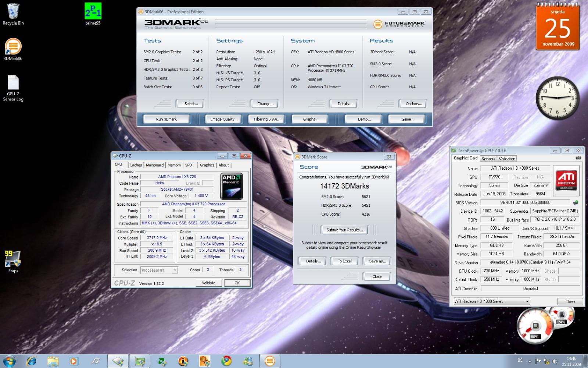Open Windows Explorer folder icon on taskbar

tap(53, 361)
